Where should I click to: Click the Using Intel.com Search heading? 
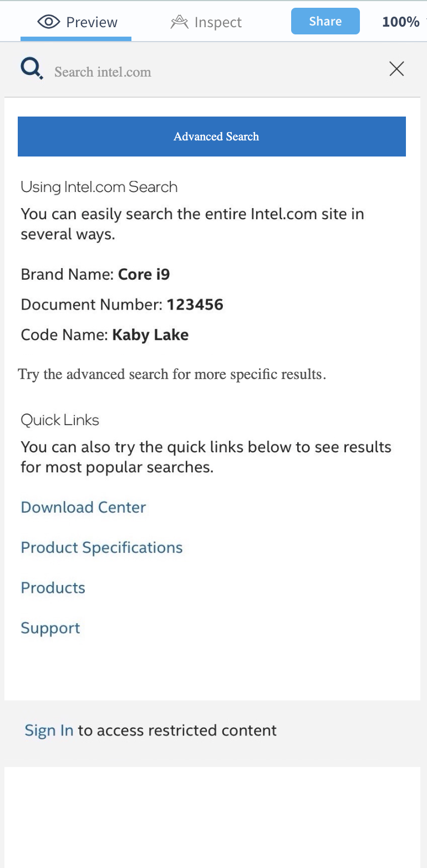coord(99,187)
